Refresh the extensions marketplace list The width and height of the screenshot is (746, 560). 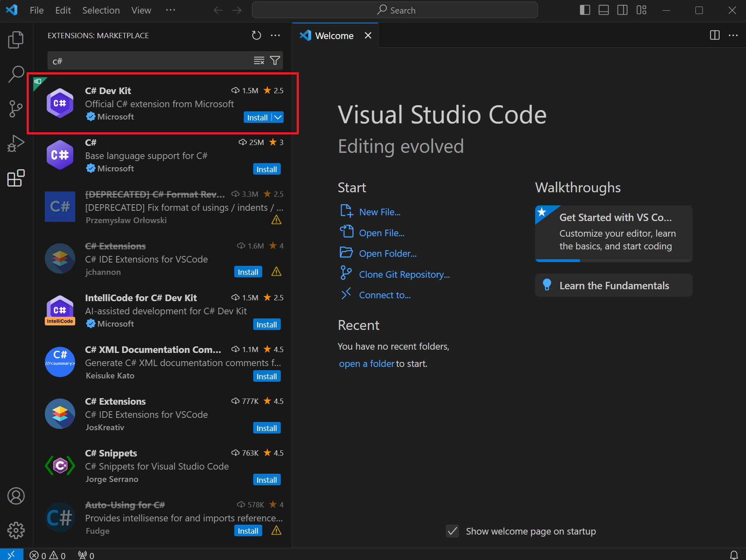tap(256, 35)
